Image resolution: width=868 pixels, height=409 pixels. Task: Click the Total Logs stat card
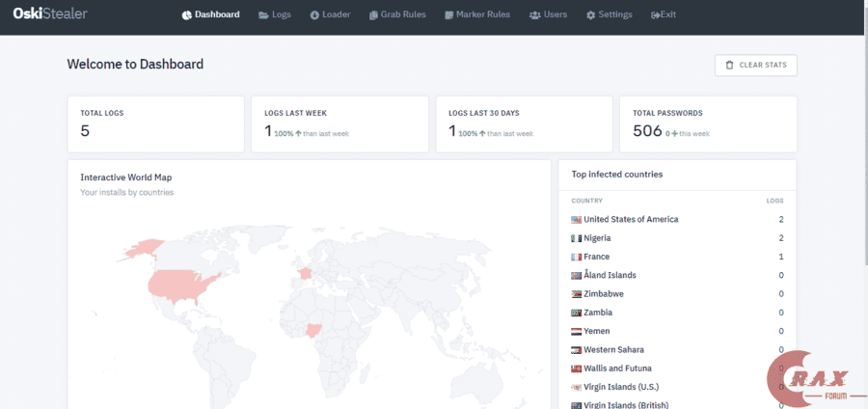pyautogui.click(x=155, y=123)
